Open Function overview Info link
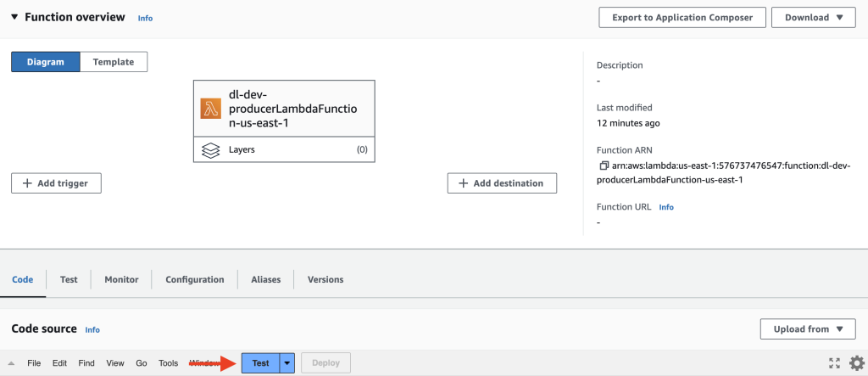This screenshot has height=376, width=868. pos(145,19)
